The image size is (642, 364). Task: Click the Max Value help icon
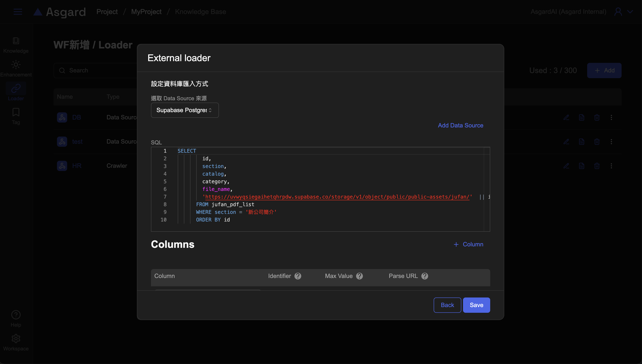[359, 276]
